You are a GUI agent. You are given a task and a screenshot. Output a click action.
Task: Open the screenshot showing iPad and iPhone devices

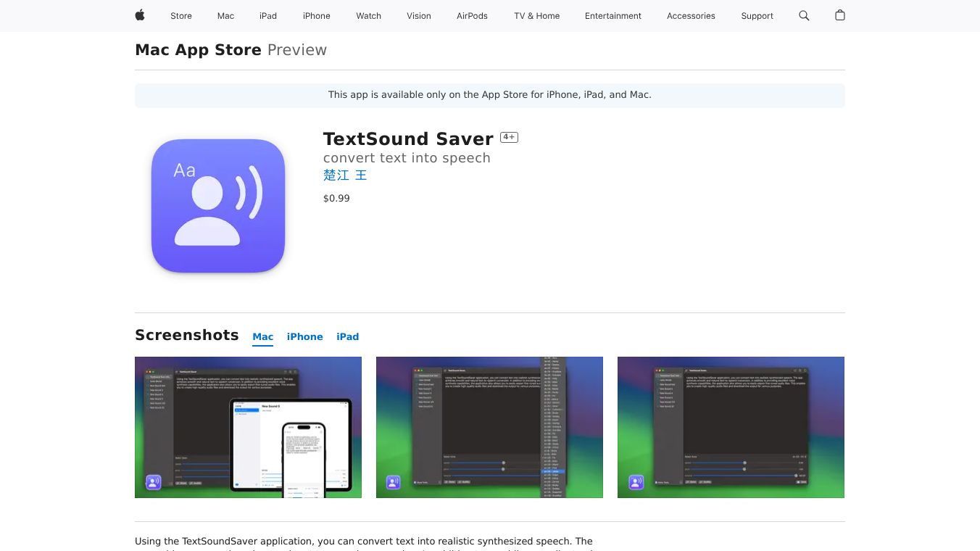[x=248, y=427]
